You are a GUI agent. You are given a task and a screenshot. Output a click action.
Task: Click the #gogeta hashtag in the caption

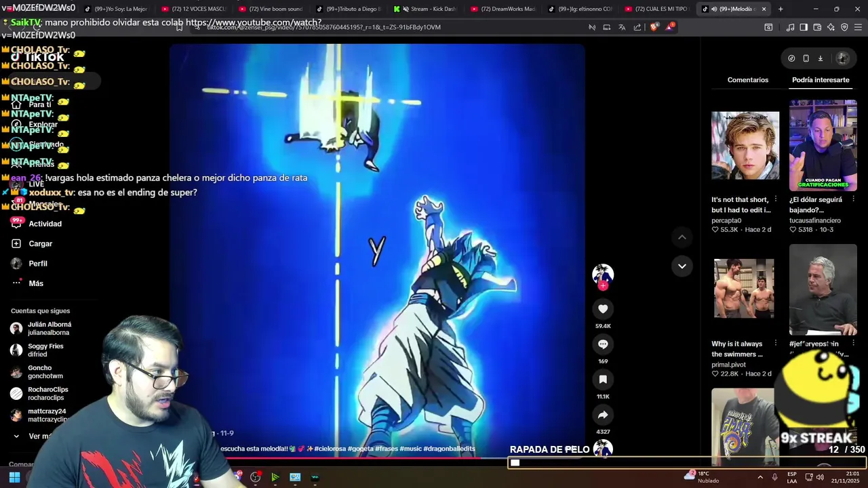[x=360, y=449]
